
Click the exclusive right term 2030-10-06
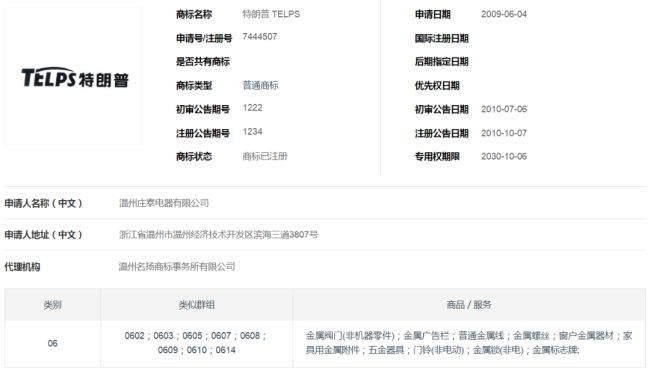[504, 157]
